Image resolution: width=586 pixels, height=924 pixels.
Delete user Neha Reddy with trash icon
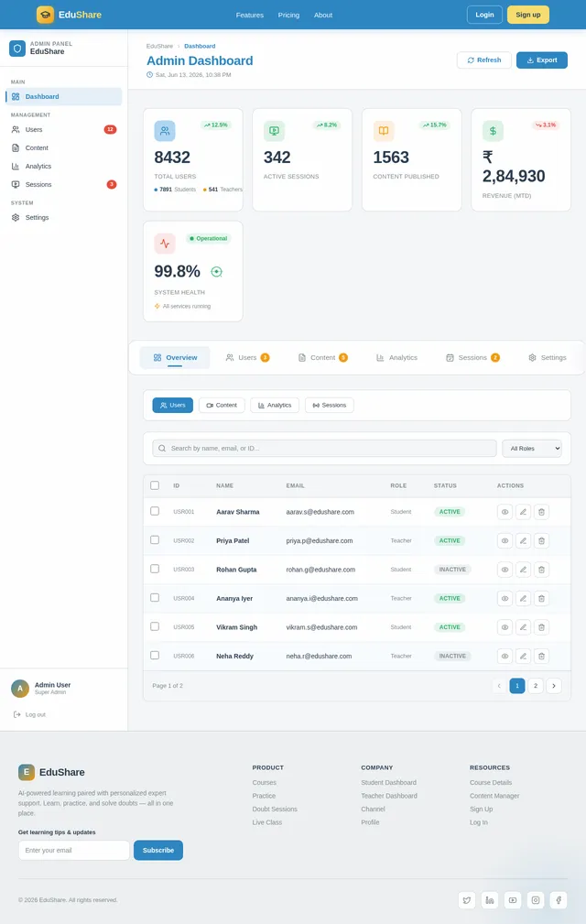[x=541, y=656]
